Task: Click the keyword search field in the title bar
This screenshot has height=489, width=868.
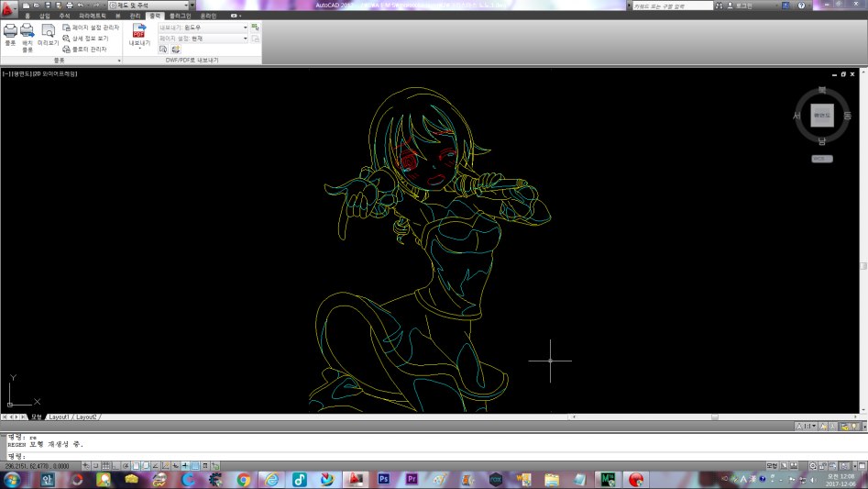Action: point(673,6)
